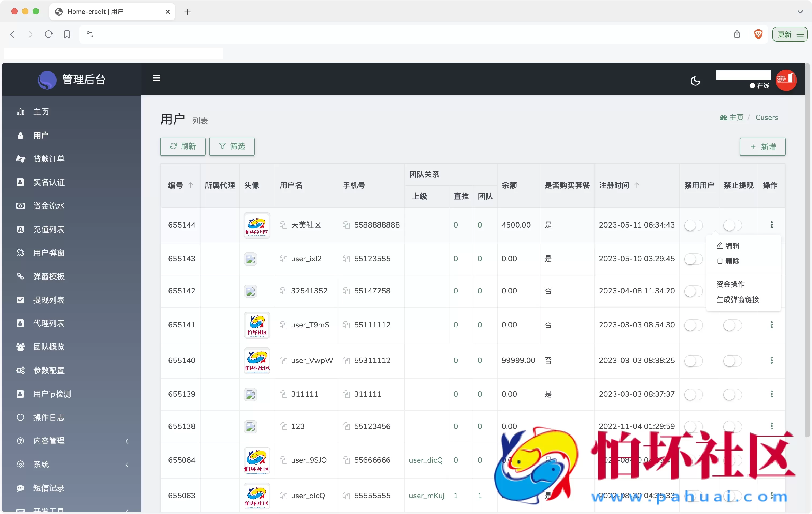Expand the 系统 section
Screen dimensions: 812x514
tap(42, 464)
